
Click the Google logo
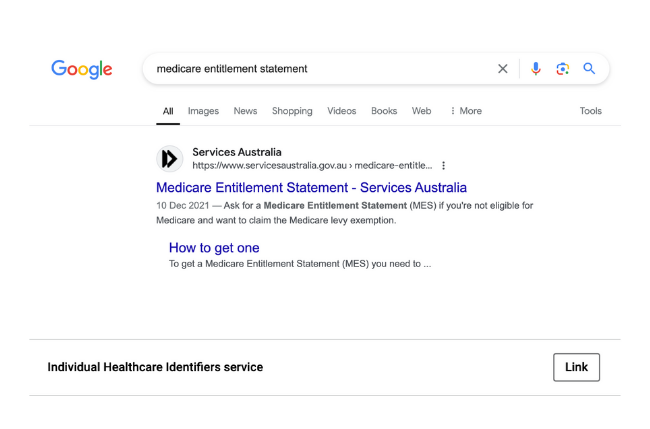tap(82, 69)
